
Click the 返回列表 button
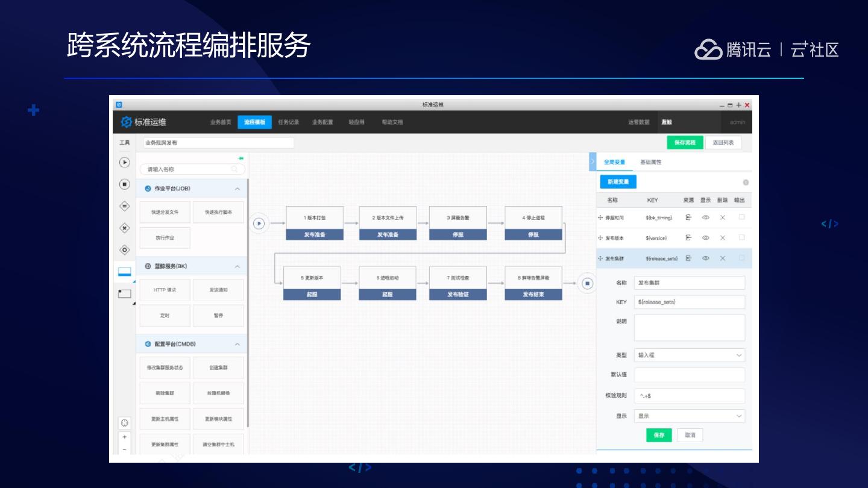pyautogui.click(x=723, y=143)
